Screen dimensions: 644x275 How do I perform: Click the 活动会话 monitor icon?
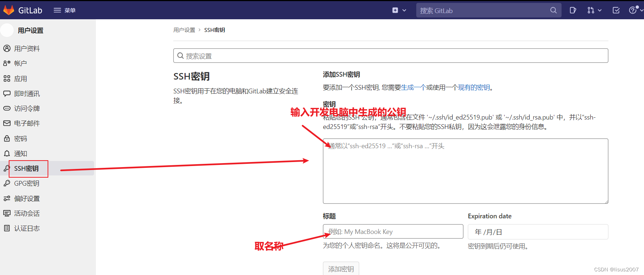tap(7, 213)
